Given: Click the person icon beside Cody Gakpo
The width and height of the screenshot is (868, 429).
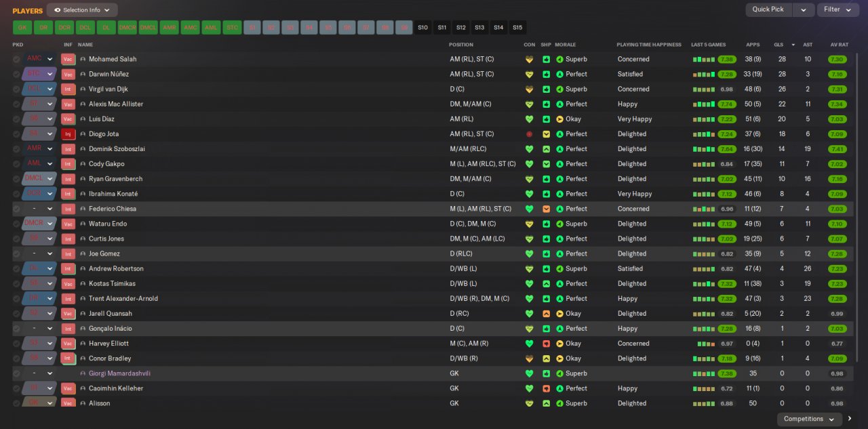Looking at the screenshot, I should (83, 164).
